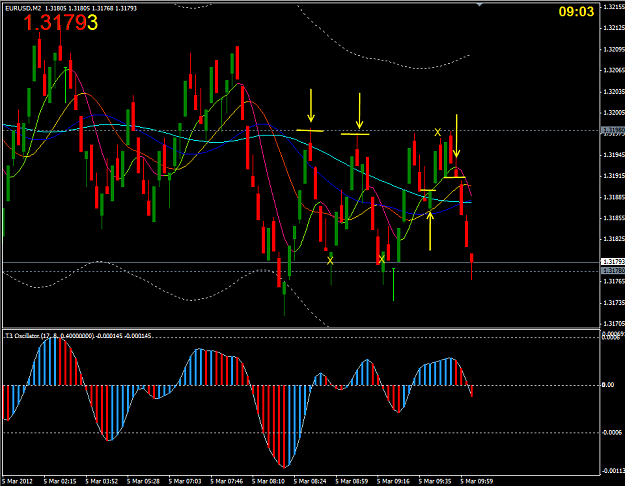625x486 pixels.
Task: Click the 1.32125 price scale label
Action: coord(614,28)
